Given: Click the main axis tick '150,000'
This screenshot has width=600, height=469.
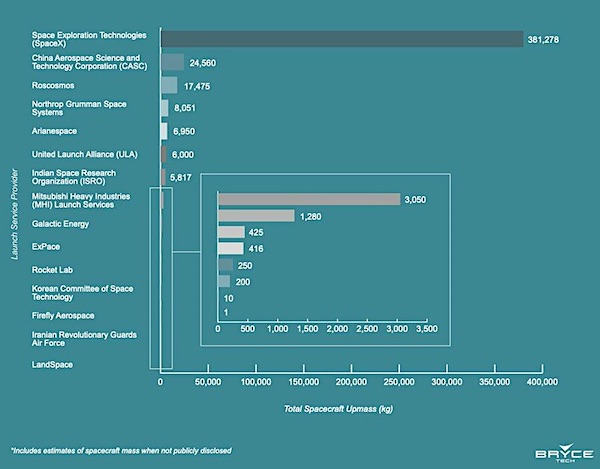Looking at the screenshot, I should point(303,382).
